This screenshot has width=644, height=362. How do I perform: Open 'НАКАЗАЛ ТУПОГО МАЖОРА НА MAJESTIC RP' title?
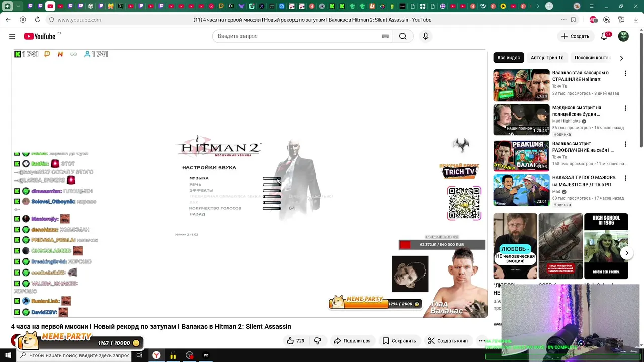584,181
